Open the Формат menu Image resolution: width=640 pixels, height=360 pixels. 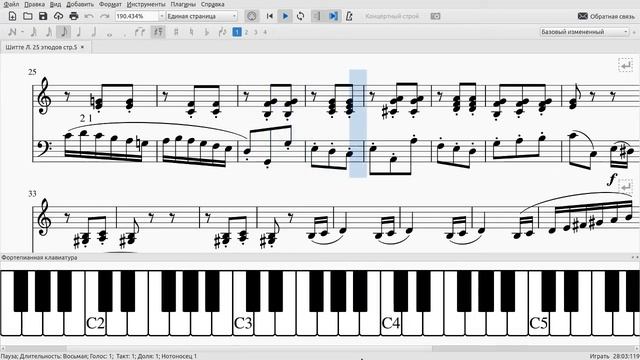pos(110,4)
